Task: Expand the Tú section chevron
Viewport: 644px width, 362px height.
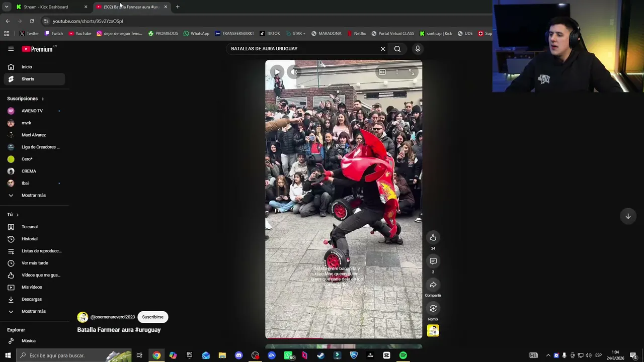Action: (17, 215)
